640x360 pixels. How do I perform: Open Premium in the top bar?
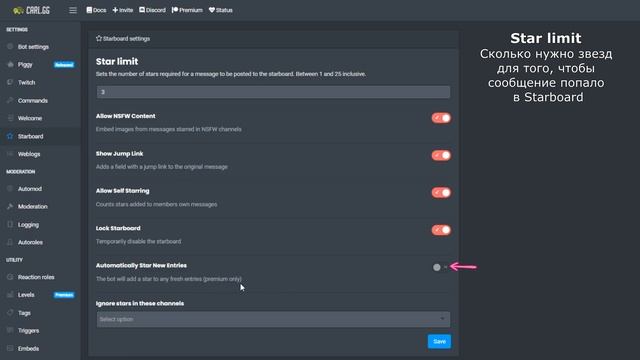point(187,10)
